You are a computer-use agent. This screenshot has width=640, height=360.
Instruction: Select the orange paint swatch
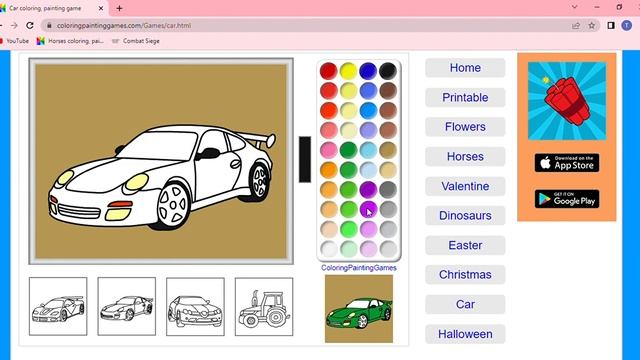tap(328, 170)
